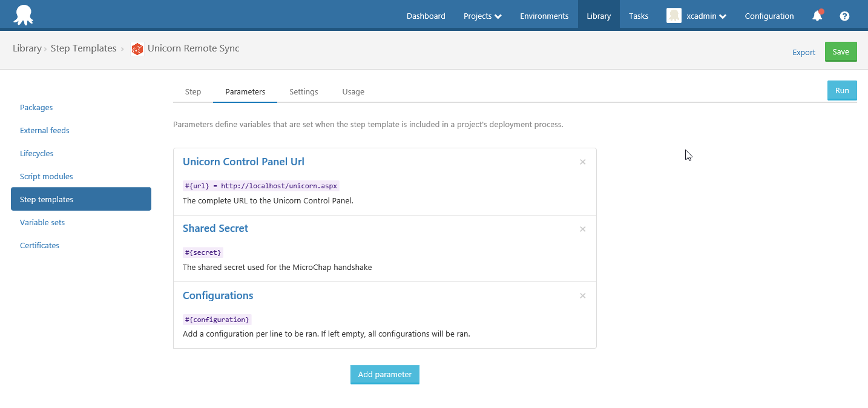
Task: Click the Unicorn Remote Sync title text
Action: point(194,48)
